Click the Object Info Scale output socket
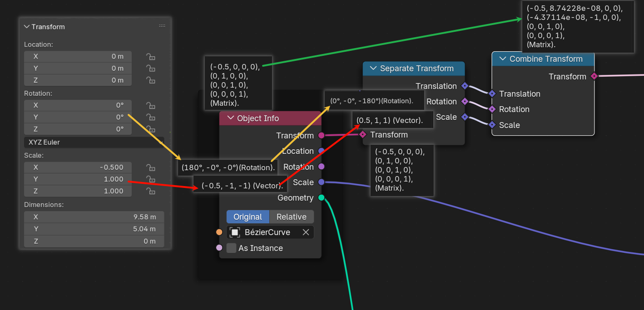 (321, 182)
